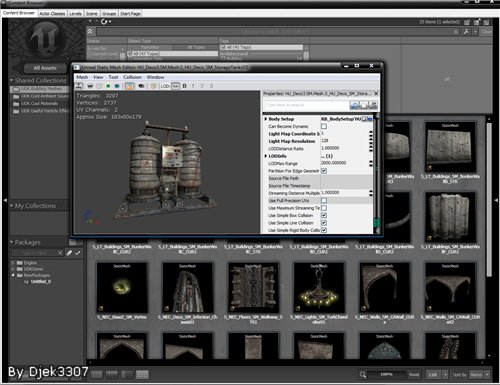Click the pencil icon in Packages filter
The image size is (500, 385).
click(x=69, y=253)
